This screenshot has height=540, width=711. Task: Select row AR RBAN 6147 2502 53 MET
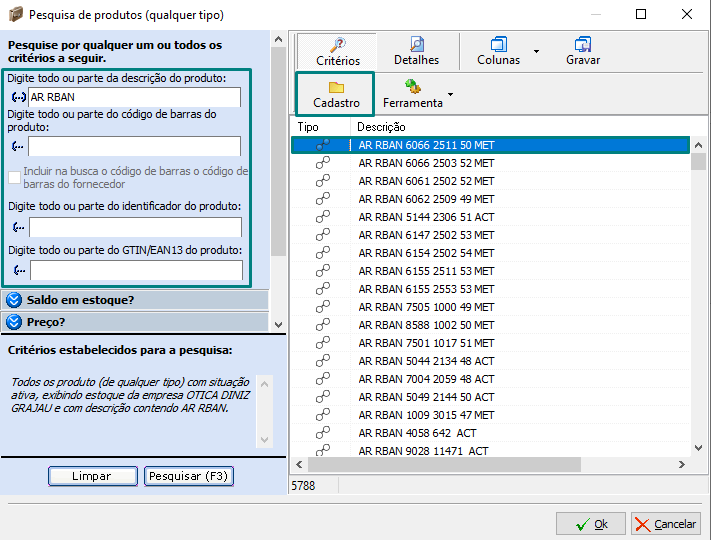tap(490, 235)
